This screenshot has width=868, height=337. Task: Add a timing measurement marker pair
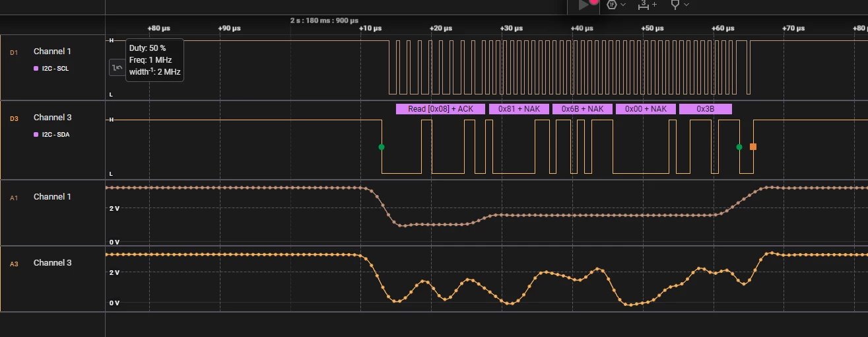coord(647,5)
